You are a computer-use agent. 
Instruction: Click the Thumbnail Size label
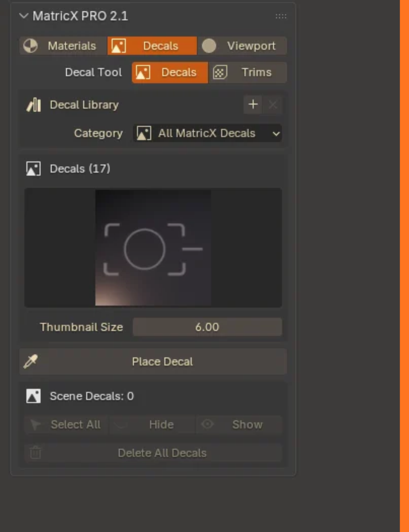pos(81,327)
